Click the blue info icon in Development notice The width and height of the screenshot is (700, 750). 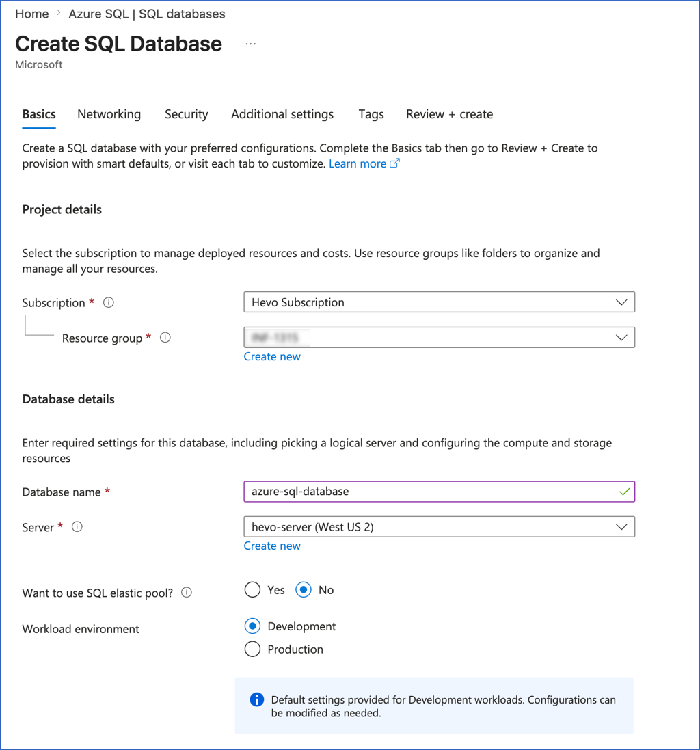click(257, 700)
